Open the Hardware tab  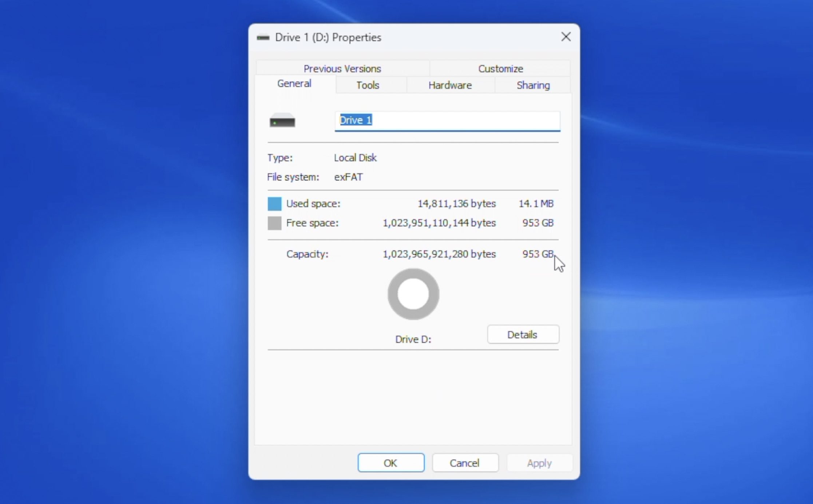pos(450,85)
